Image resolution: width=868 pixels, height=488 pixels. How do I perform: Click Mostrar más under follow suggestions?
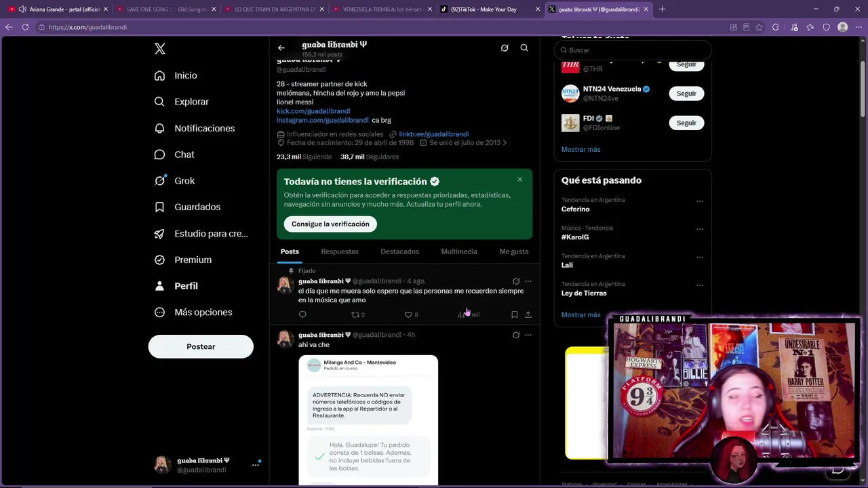click(581, 149)
